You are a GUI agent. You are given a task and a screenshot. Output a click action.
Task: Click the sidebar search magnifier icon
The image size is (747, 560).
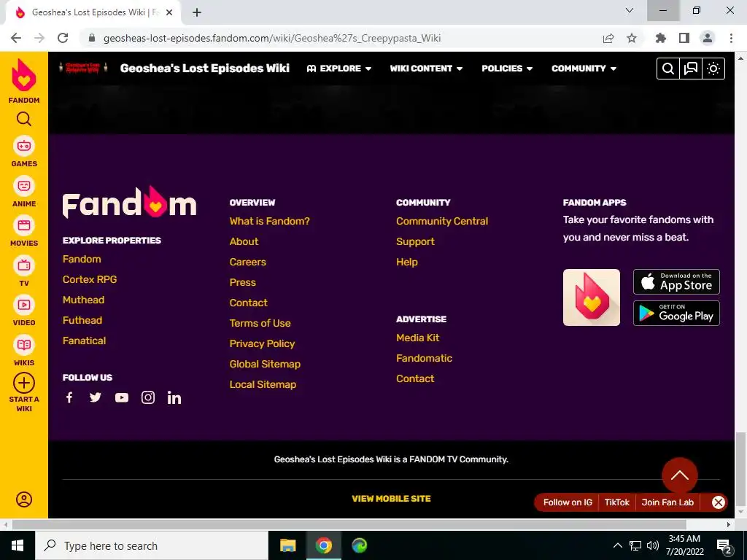pos(24,119)
